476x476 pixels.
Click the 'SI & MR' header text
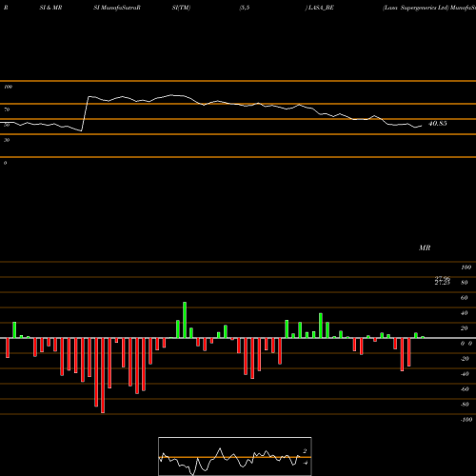[50, 8]
